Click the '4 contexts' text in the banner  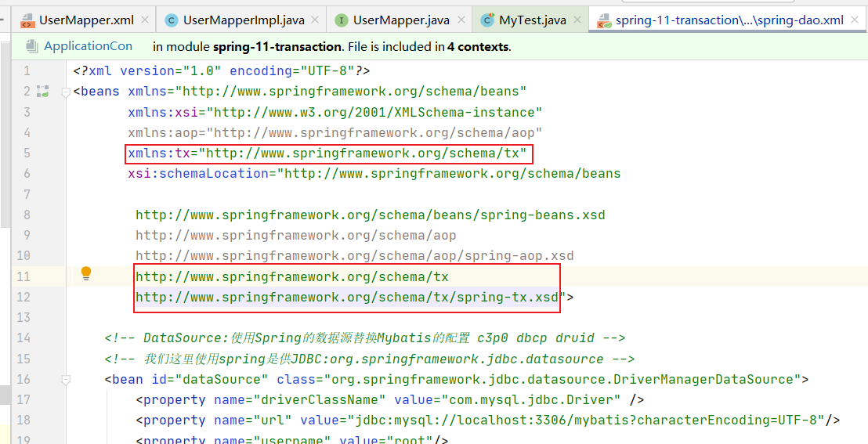tap(477, 47)
